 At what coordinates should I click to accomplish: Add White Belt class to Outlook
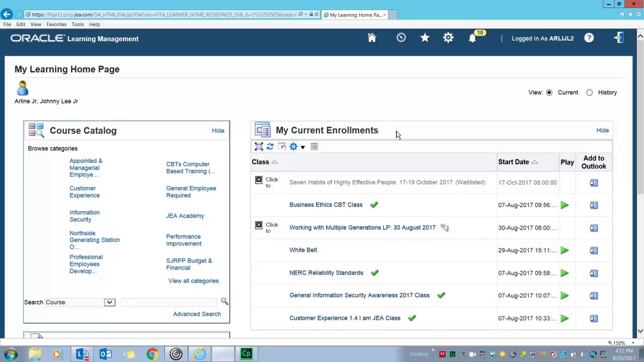click(x=594, y=250)
